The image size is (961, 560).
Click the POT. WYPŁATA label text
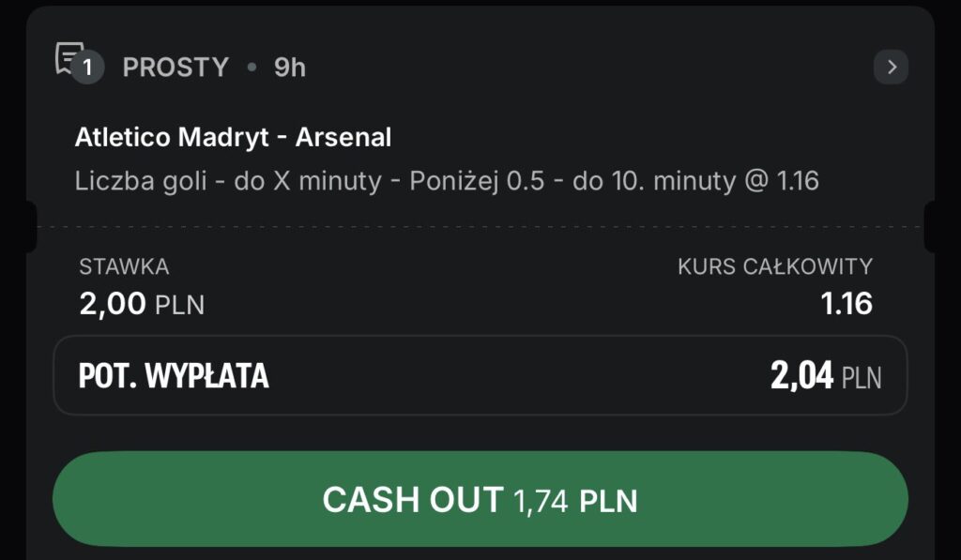point(174,376)
